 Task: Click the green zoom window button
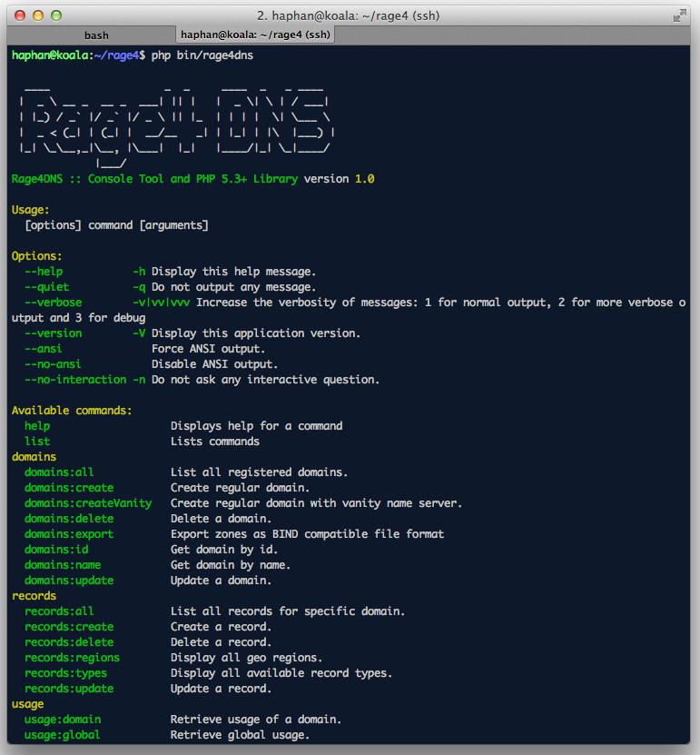point(56,15)
